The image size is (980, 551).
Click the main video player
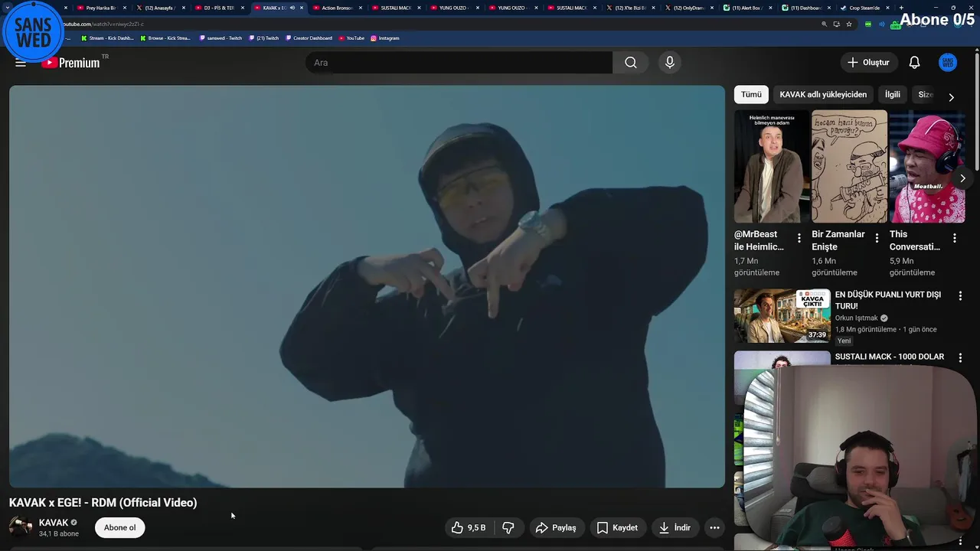367,286
